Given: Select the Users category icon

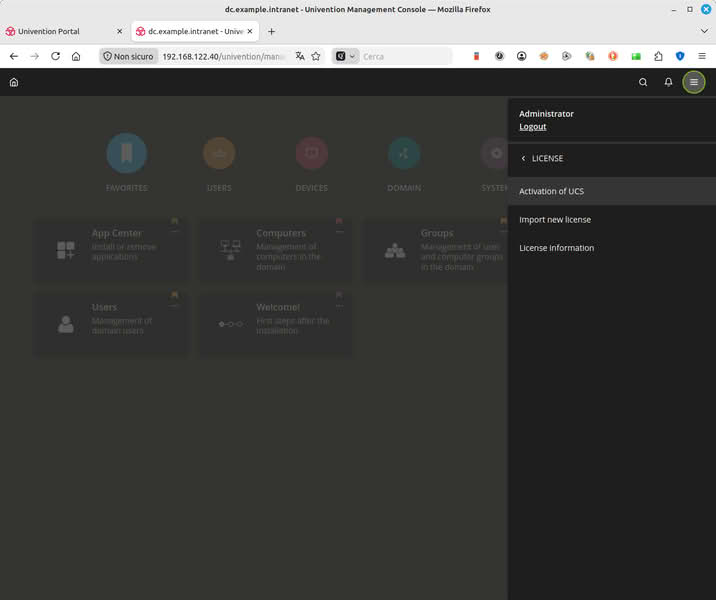Looking at the screenshot, I should coord(219,153).
